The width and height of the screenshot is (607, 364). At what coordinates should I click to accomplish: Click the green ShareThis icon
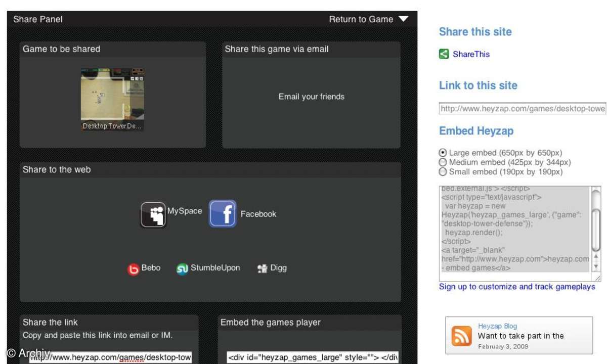pyautogui.click(x=444, y=54)
